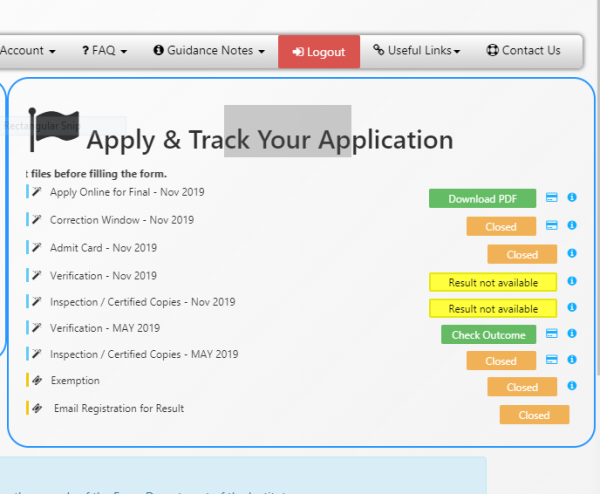The height and width of the screenshot is (494, 600).
Task: Click the Download PDF button
Action: click(482, 199)
